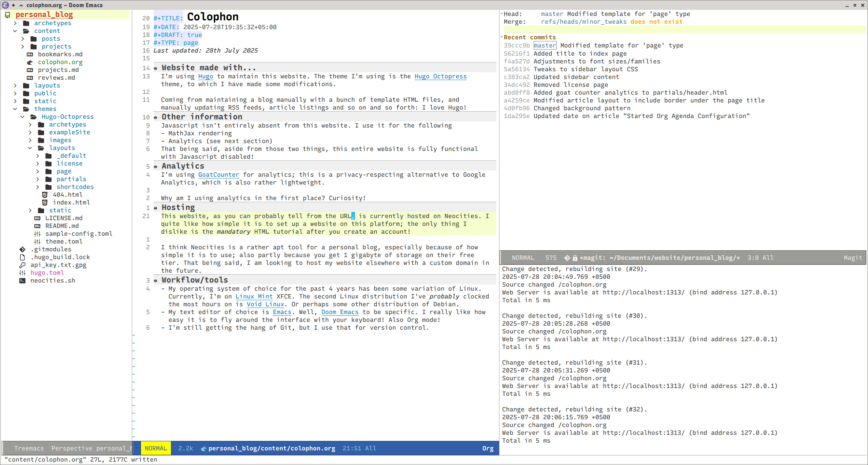The width and height of the screenshot is (868, 465).
Task: Click the folder icon next to shortcodes
Action: (x=48, y=187)
